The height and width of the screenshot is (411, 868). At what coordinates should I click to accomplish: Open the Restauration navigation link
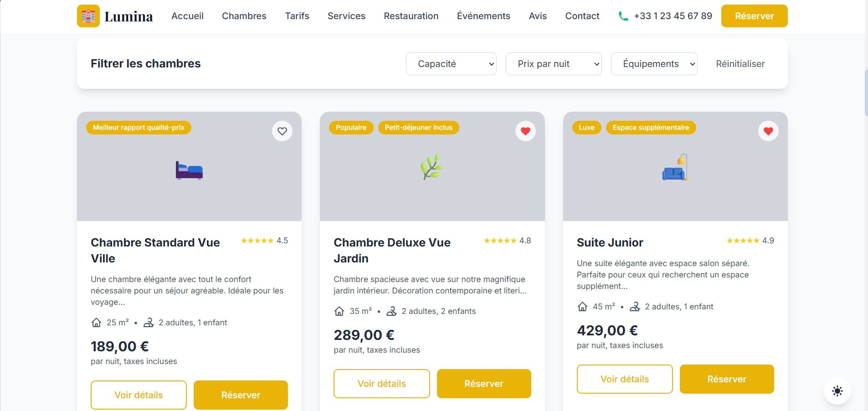(411, 16)
